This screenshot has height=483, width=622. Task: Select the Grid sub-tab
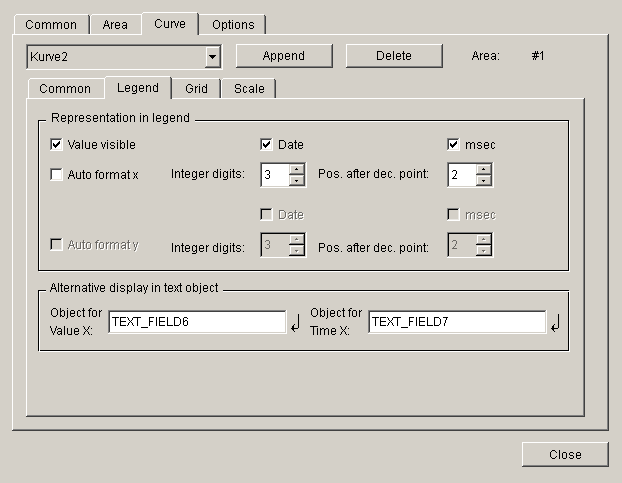196,89
